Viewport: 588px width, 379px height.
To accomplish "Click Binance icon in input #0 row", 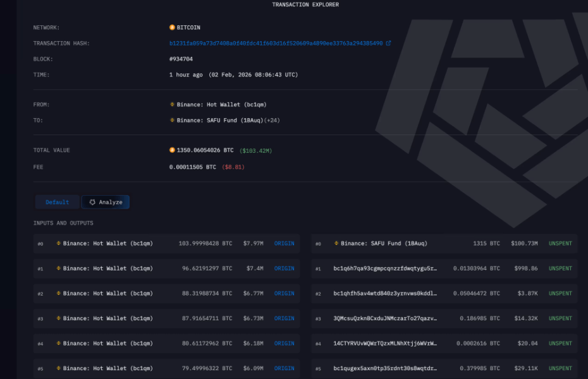I will (x=59, y=243).
